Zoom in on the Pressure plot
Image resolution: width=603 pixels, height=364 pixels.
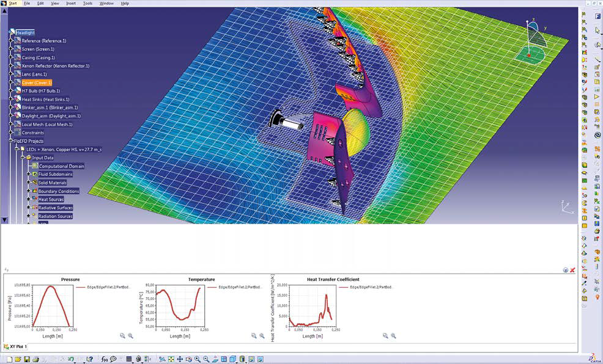point(130,335)
